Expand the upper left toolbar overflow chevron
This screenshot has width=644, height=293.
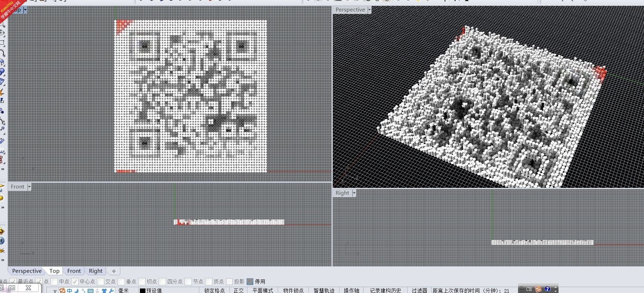(3, 169)
